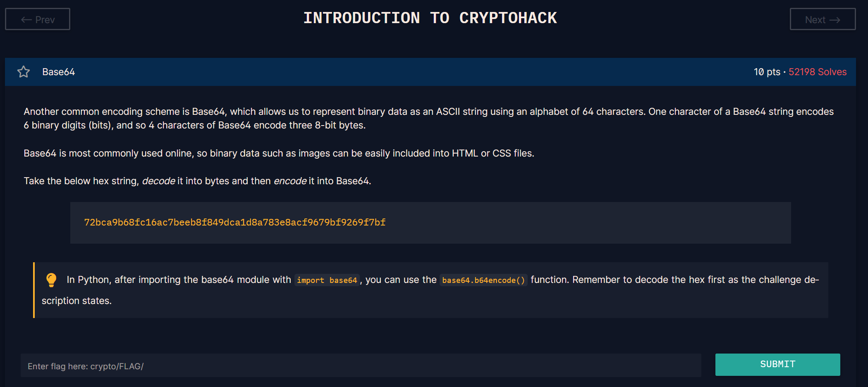Click the right arrow in Next button
This screenshot has width=868, height=387.
[835, 20]
